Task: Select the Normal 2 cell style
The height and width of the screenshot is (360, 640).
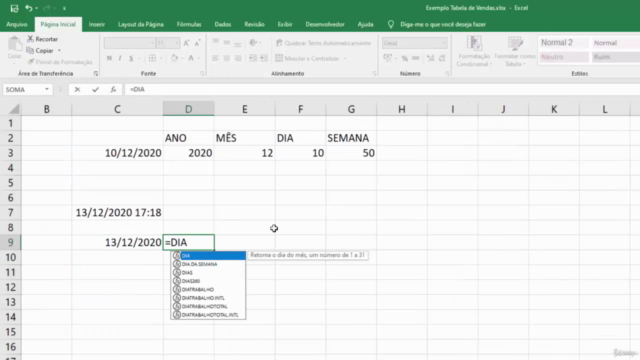Action: 564,42
